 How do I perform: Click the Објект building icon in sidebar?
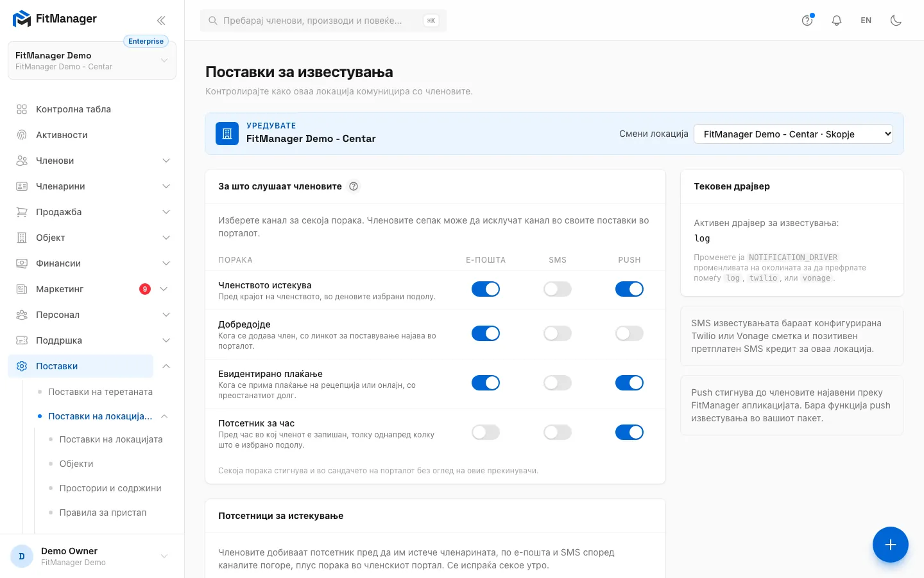point(22,238)
